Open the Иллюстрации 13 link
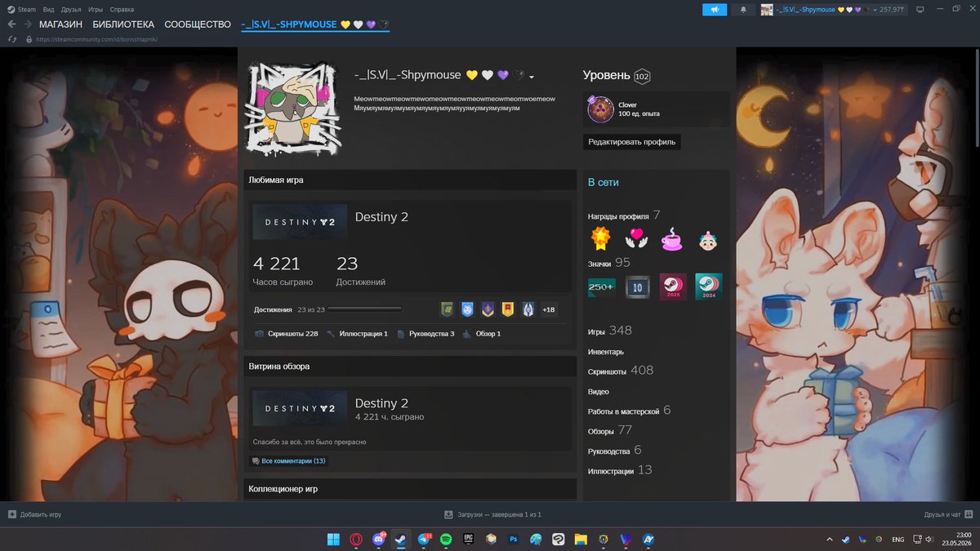This screenshot has height=551, width=980. [620, 470]
